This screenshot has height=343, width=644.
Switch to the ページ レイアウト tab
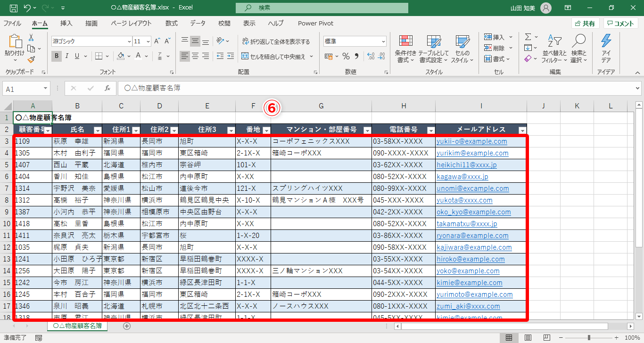point(132,23)
